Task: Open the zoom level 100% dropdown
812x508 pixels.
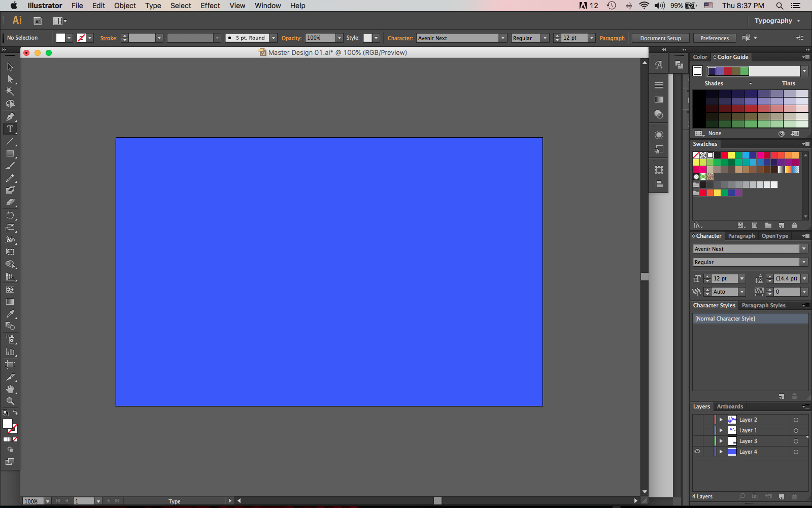Action: coord(48,501)
